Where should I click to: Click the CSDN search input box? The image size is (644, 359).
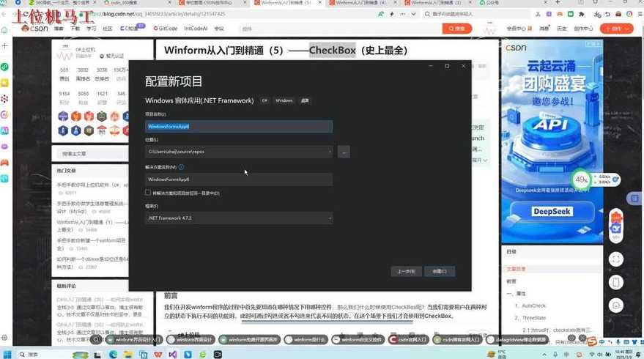point(339,29)
